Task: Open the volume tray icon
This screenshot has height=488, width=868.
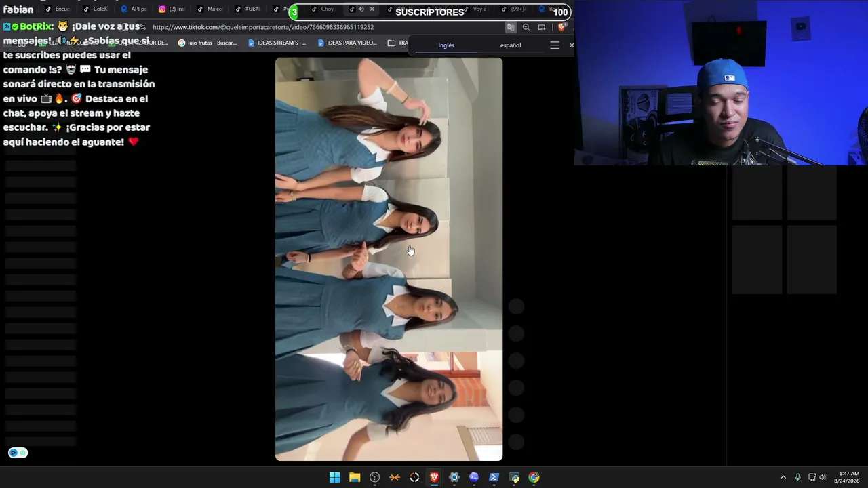Action: (823, 477)
